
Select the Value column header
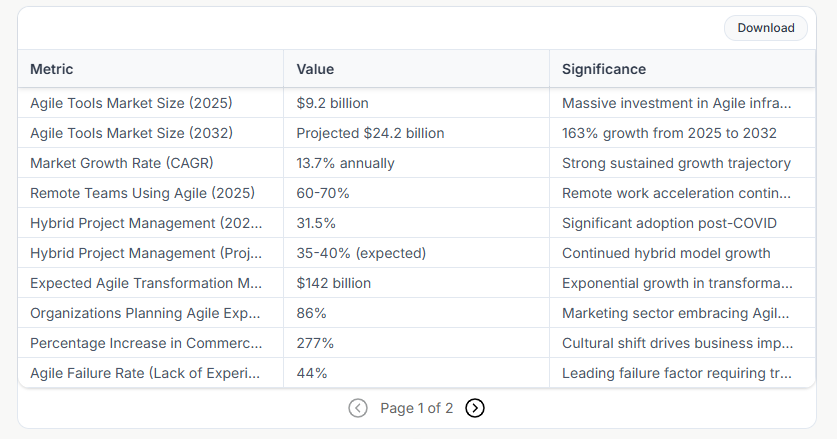pyautogui.click(x=315, y=69)
